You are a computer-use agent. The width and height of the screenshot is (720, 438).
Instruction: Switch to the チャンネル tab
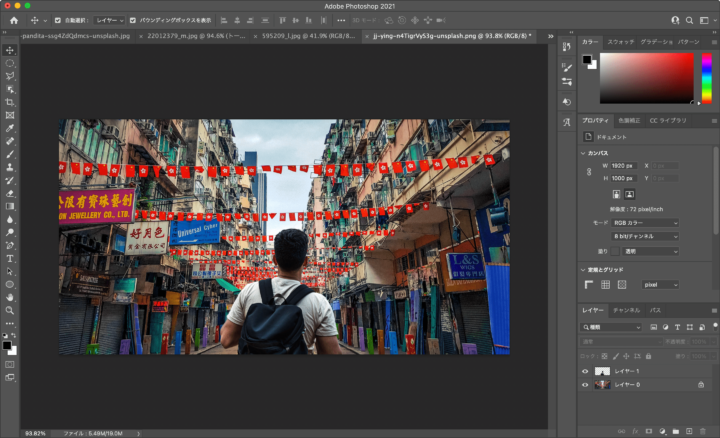coord(626,310)
